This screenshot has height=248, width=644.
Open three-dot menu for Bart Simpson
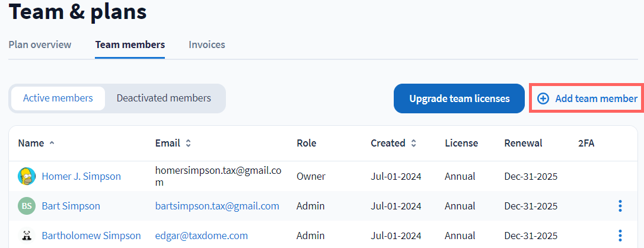(x=620, y=206)
